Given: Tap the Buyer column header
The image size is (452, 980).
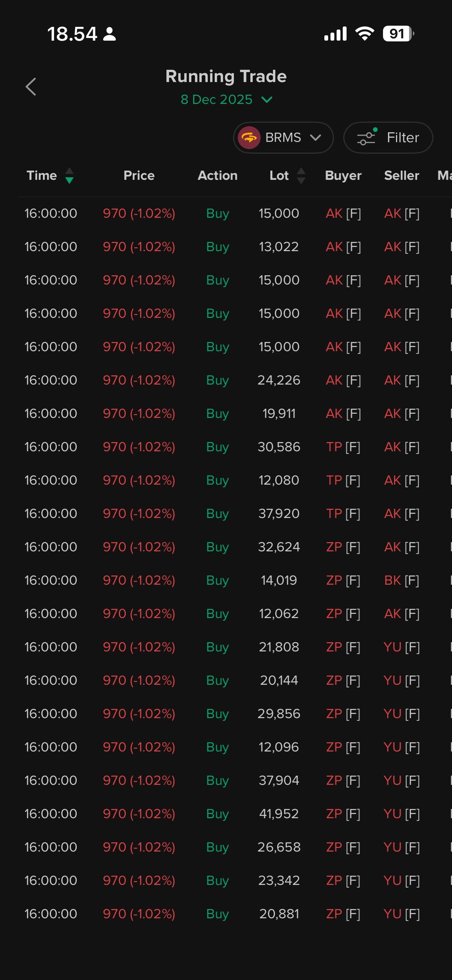Looking at the screenshot, I should click(x=343, y=176).
